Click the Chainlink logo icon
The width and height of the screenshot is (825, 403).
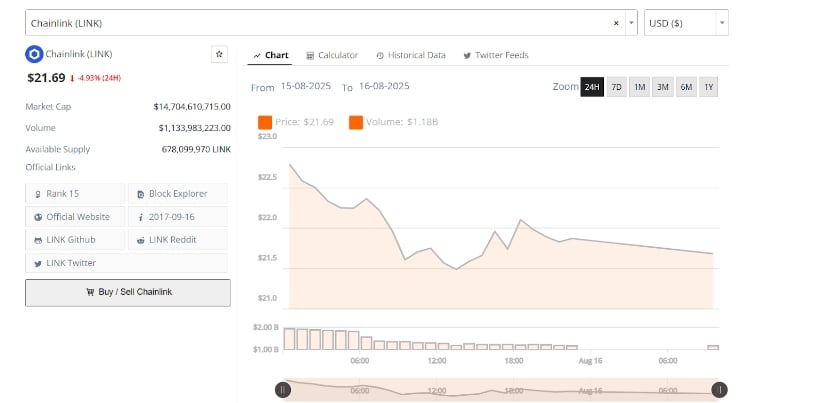34,54
